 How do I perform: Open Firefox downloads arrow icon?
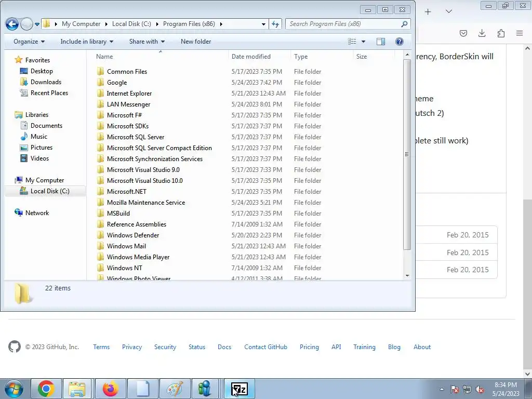click(x=482, y=33)
